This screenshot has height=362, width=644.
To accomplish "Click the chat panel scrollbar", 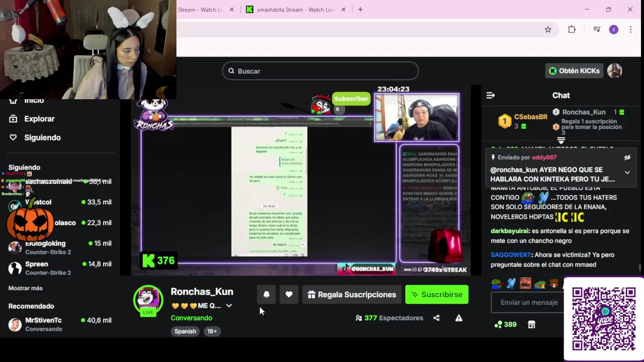I will click(640, 267).
